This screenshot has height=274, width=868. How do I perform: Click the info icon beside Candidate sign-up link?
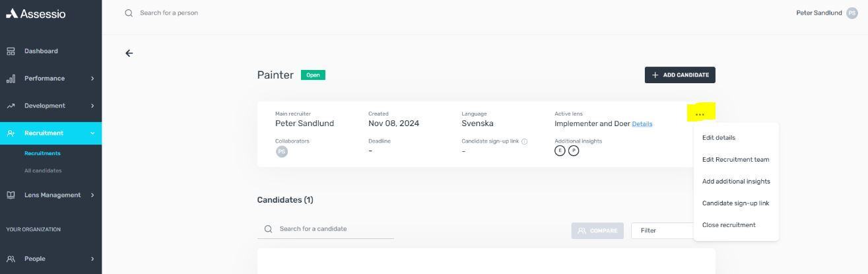525,141
